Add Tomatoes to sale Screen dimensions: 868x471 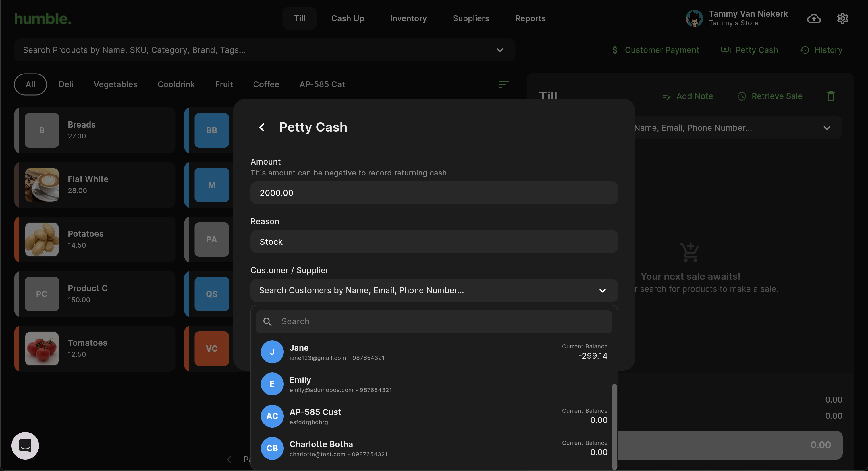click(x=95, y=349)
